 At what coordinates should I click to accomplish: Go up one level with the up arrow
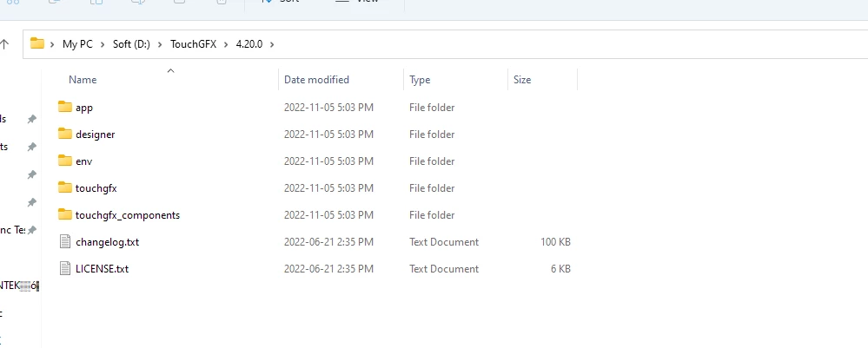(x=4, y=43)
